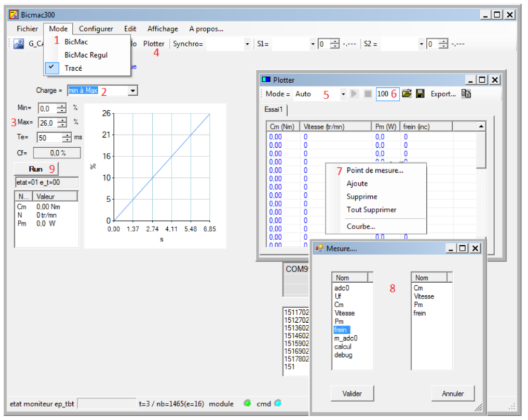
Task: Click Valeur column header in left panel
Action: coord(55,196)
